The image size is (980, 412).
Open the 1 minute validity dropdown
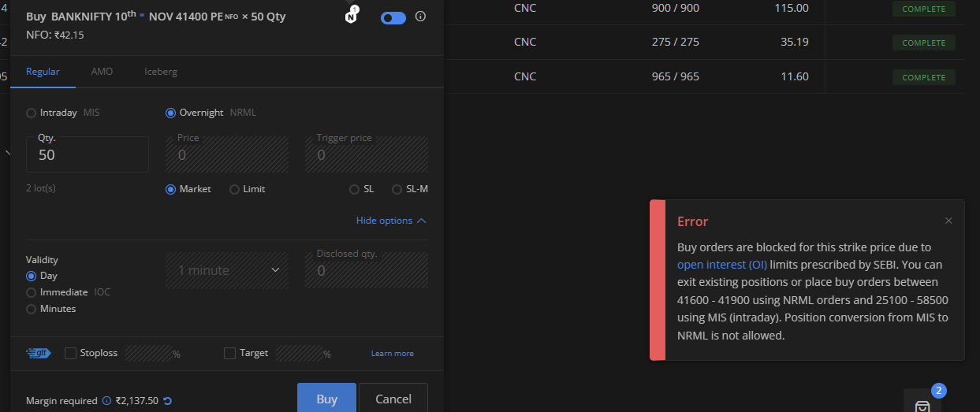[227, 270]
